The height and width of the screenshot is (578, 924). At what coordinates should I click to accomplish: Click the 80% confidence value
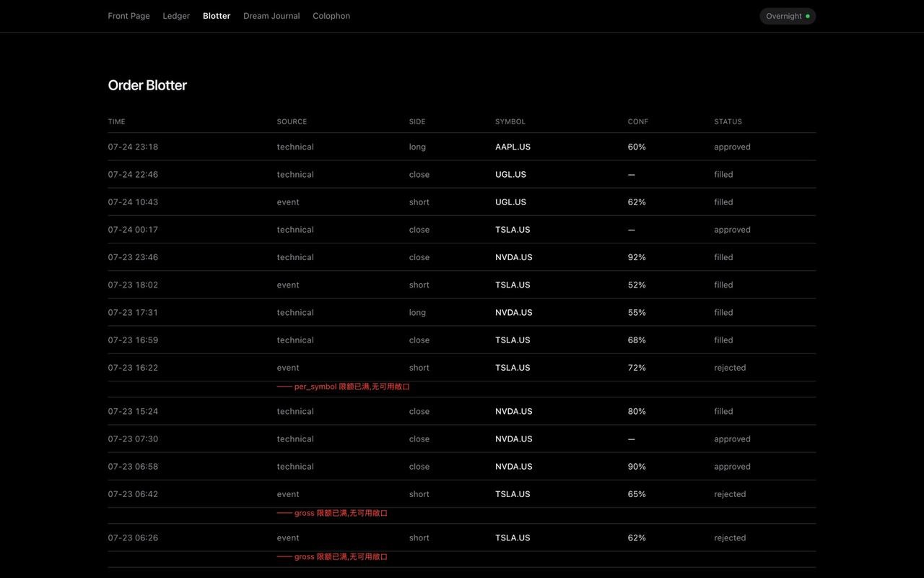637,411
